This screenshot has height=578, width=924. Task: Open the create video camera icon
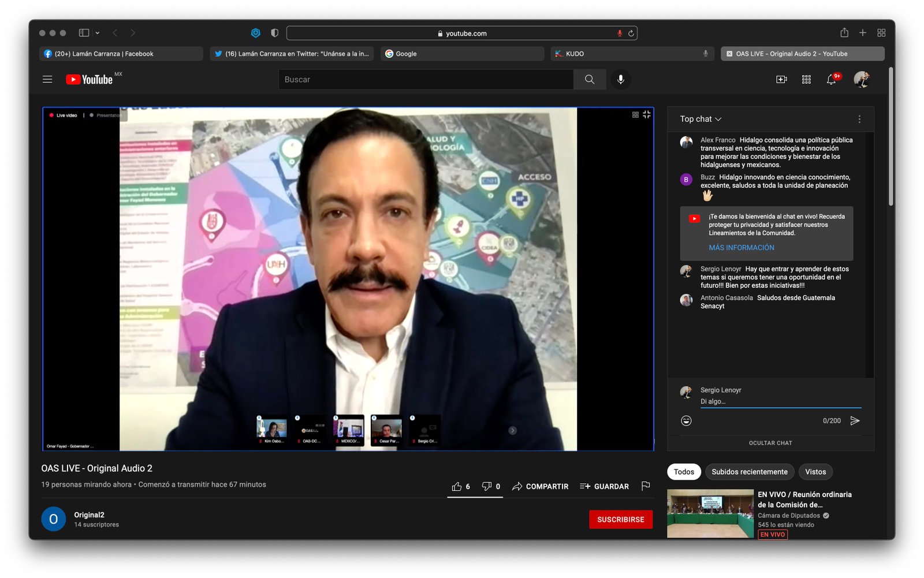pos(781,80)
